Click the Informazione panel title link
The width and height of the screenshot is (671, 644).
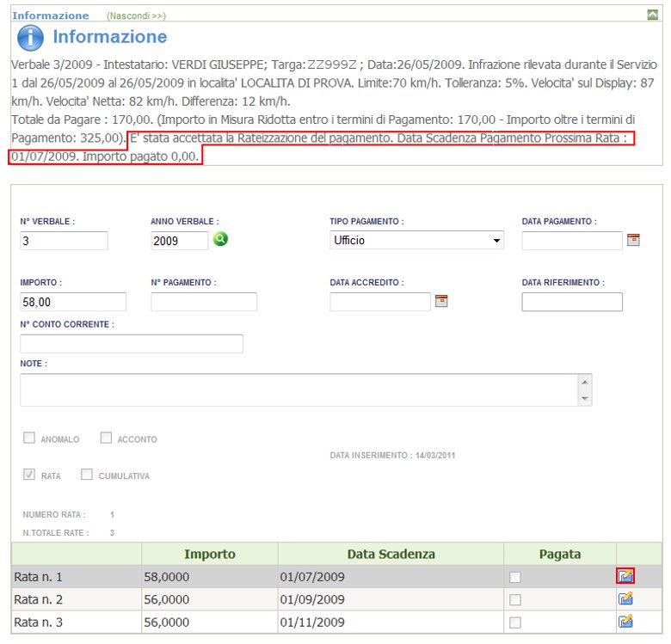51,15
